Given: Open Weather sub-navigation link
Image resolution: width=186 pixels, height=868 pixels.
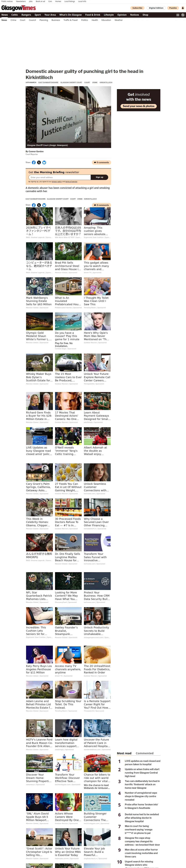Looking at the screenshot, I should (x=118, y=20).
